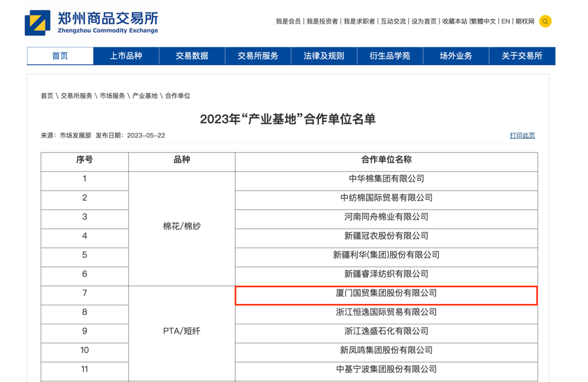Select 交易数据 in navigation bar

(x=192, y=56)
